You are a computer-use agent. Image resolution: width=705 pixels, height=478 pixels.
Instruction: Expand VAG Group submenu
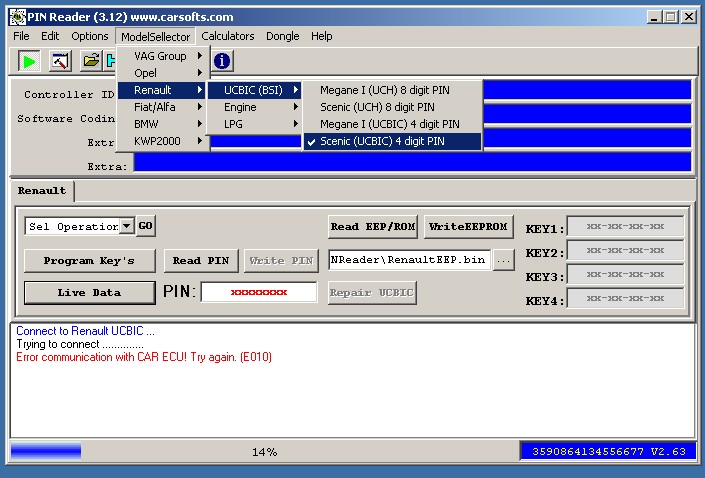163,56
